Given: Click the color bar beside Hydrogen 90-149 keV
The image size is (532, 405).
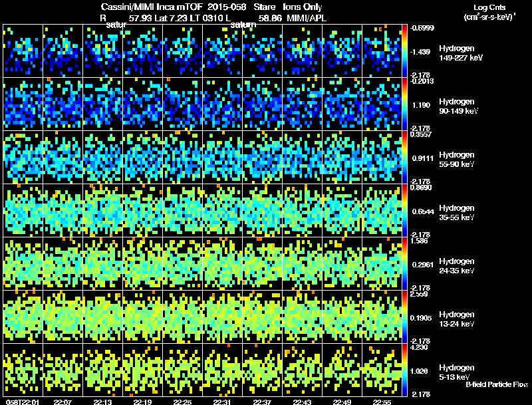Looking at the screenshot, I should tap(404, 104).
